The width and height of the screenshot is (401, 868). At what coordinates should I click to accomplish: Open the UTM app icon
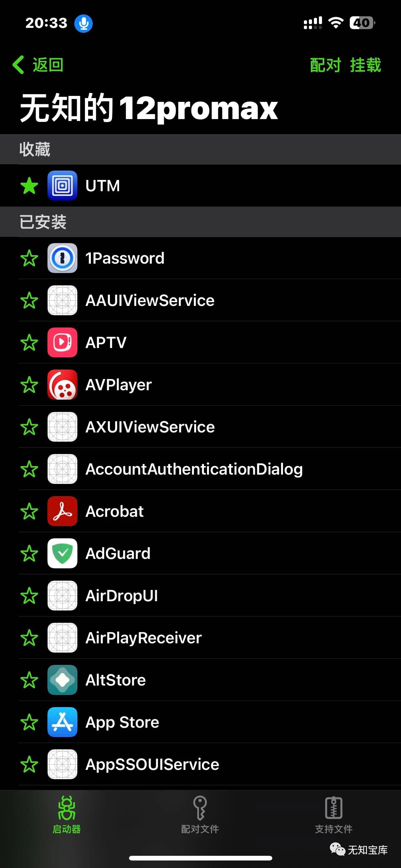(62, 186)
